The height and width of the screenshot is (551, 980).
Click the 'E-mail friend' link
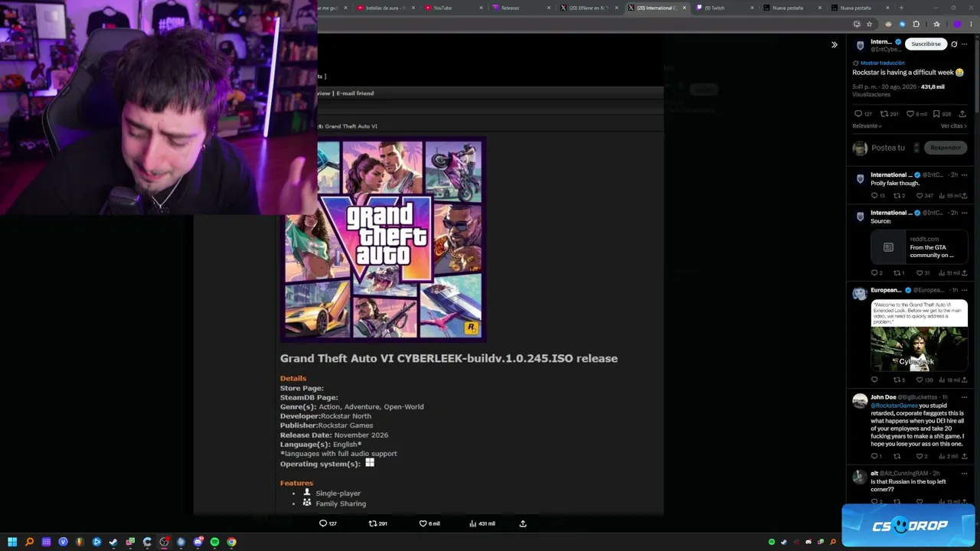point(355,93)
